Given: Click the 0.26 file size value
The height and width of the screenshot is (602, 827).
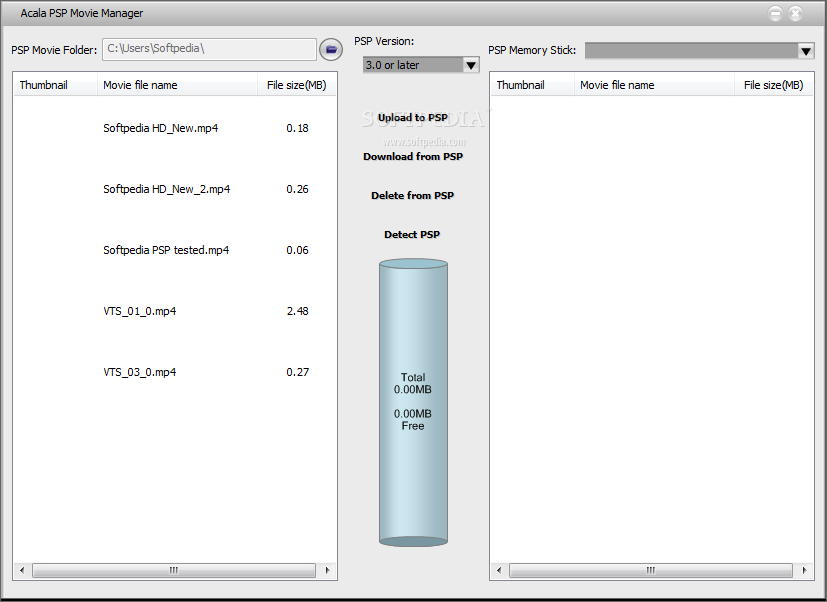Looking at the screenshot, I should (x=297, y=189).
